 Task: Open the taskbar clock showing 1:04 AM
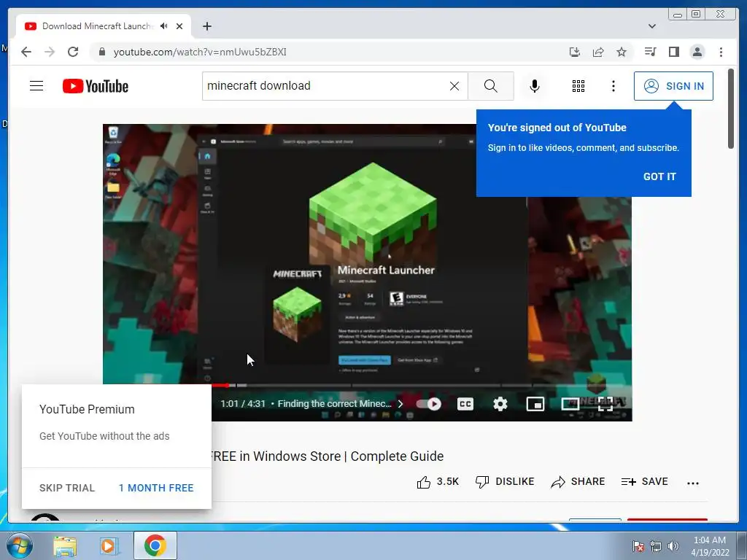coord(709,546)
